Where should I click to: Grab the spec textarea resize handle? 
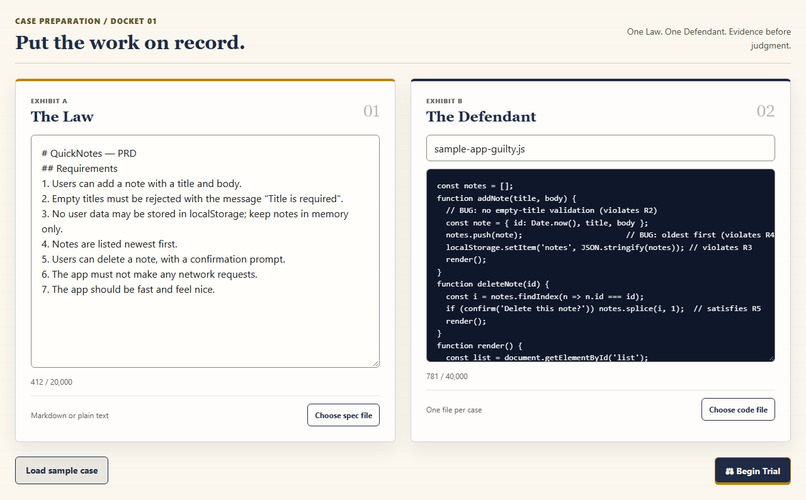[376, 363]
